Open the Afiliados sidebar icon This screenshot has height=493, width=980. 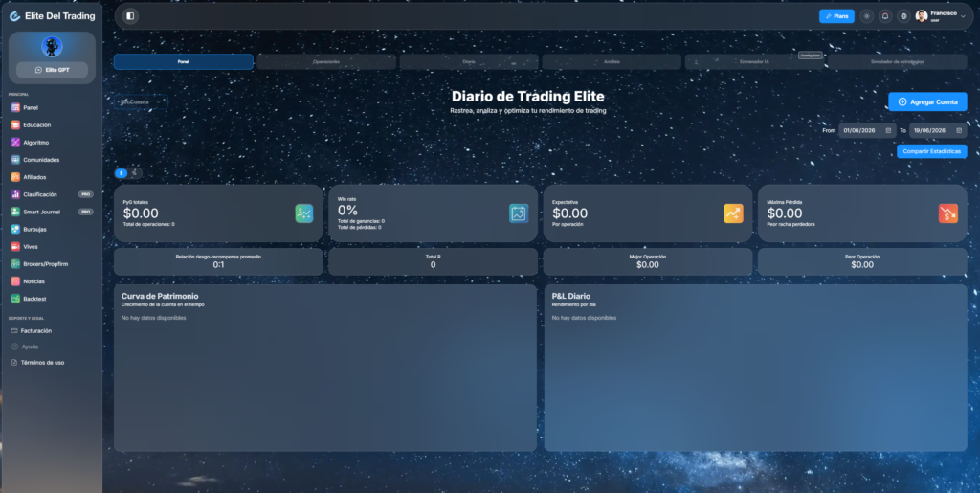(15, 177)
